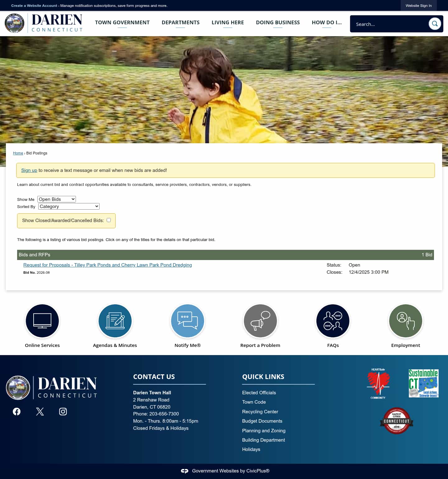448x479 pixels.
Task: Open the Show Me dropdown
Action: (56, 199)
